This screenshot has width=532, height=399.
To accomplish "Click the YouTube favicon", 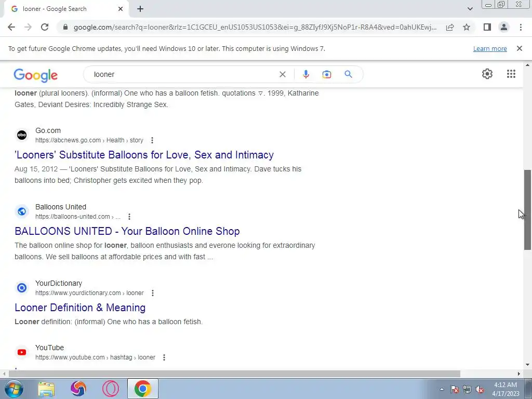I will (22, 352).
